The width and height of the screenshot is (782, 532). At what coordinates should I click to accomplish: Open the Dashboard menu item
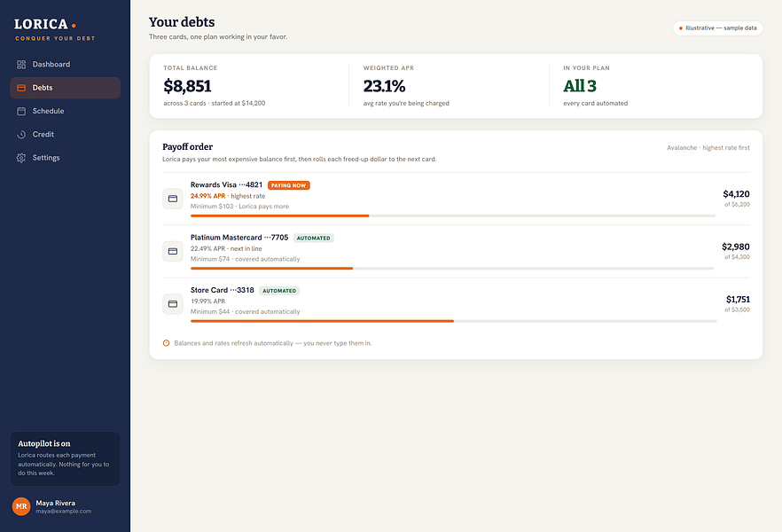click(x=66, y=65)
